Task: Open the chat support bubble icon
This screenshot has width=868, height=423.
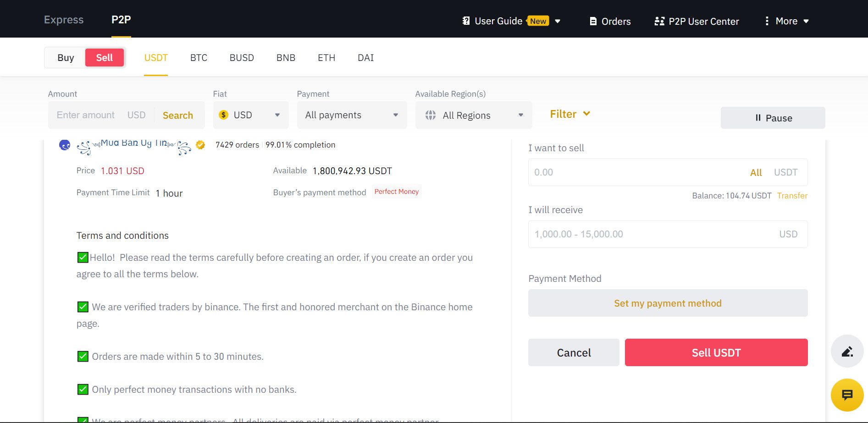Action: pos(847,395)
